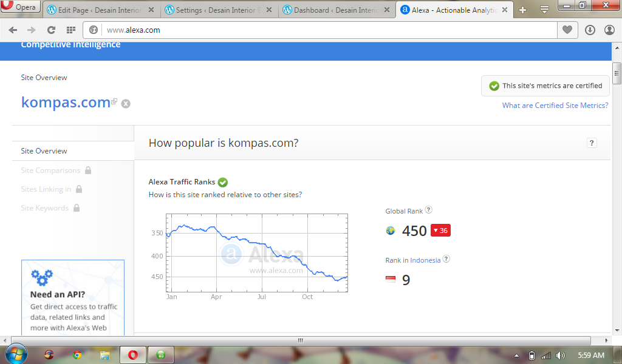Select locked Site Keywords item

[x=45, y=208]
